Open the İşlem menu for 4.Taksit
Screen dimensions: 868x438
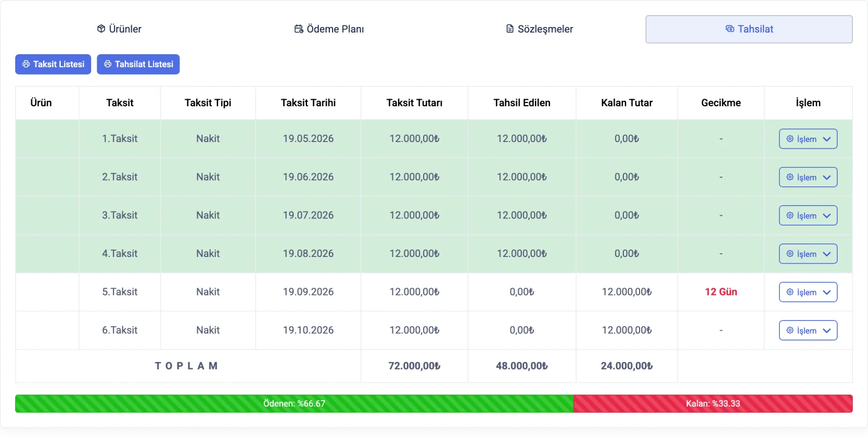coord(808,254)
